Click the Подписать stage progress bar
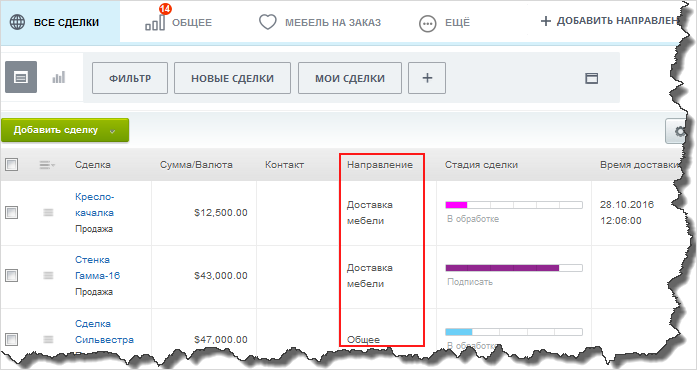The image size is (697, 370). [514, 268]
